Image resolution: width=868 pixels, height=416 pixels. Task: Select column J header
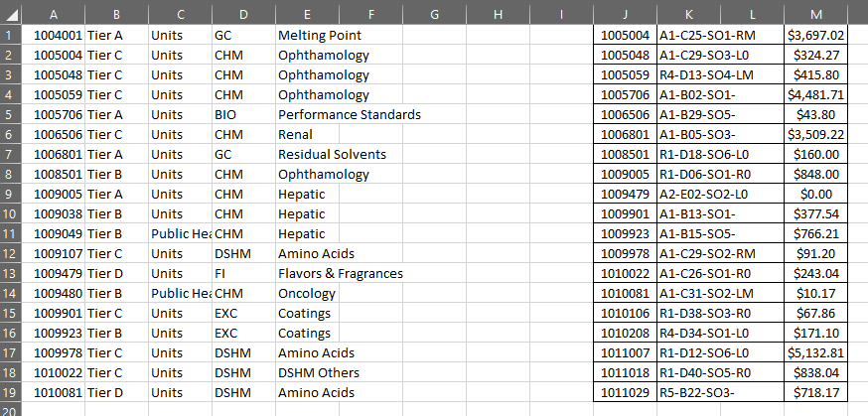[625, 15]
